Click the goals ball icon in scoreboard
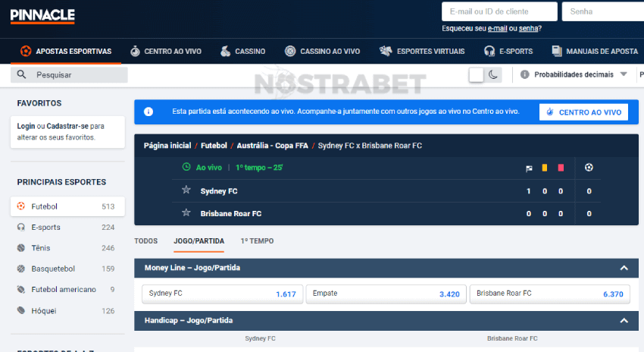 click(589, 168)
